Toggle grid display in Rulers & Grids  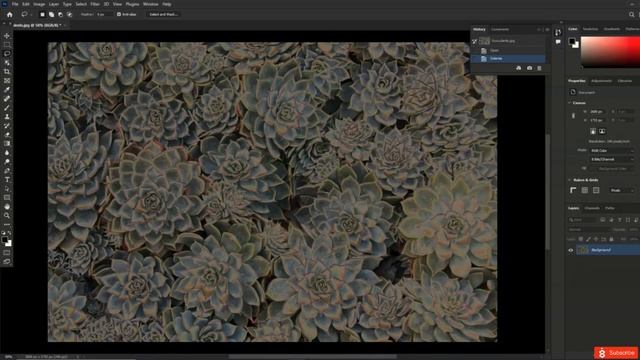(584, 190)
